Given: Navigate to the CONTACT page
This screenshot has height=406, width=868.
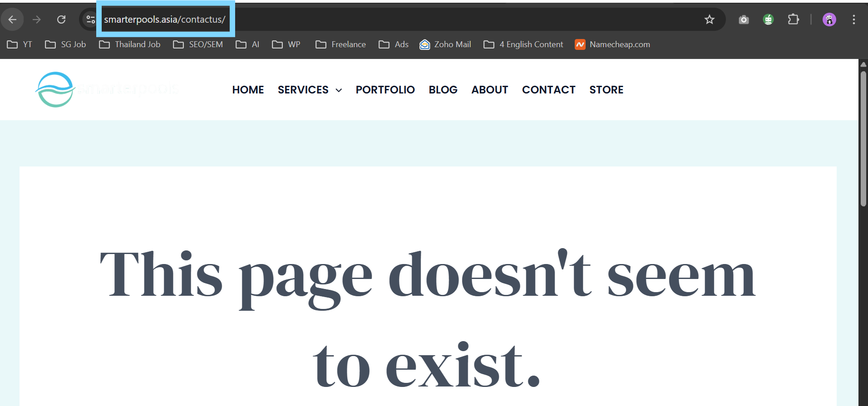Looking at the screenshot, I should coord(548,90).
